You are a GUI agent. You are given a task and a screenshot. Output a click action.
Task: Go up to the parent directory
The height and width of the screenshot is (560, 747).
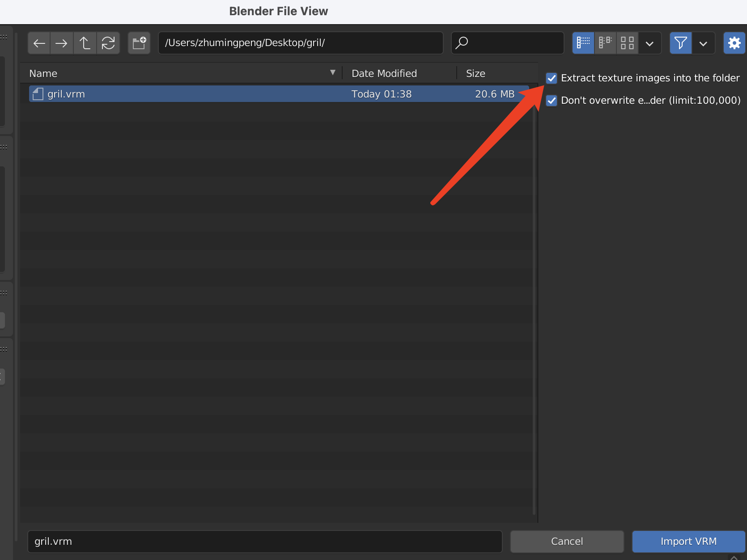pyautogui.click(x=85, y=43)
